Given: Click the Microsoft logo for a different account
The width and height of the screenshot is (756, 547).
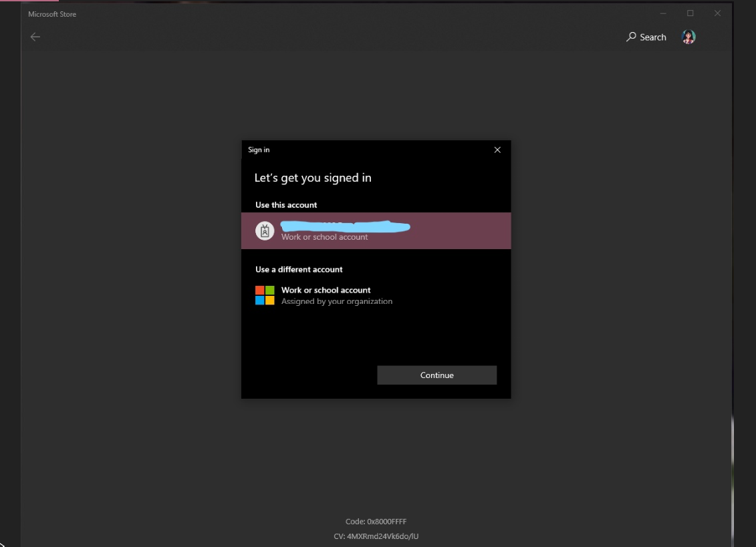Looking at the screenshot, I should (265, 295).
